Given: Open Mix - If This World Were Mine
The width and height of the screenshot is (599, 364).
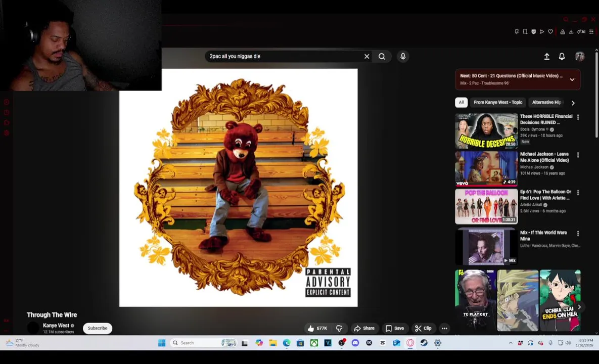Looking at the screenshot, I should [x=543, y=235].
